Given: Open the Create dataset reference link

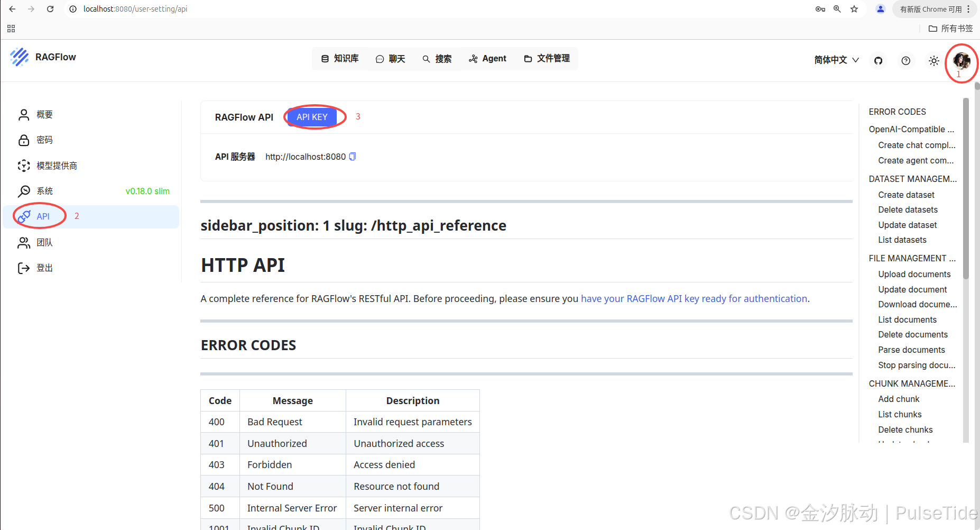Looking at the screenshot, I should [906, 195].
